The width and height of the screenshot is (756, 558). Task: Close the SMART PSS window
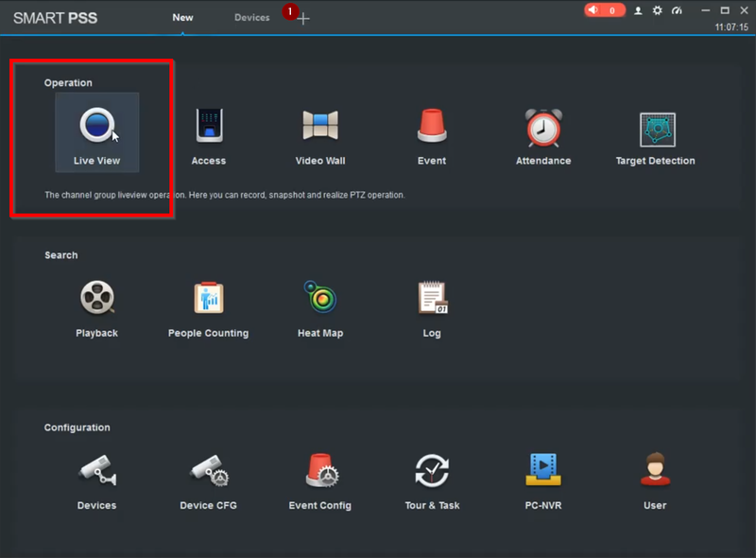tap(744, 10)
